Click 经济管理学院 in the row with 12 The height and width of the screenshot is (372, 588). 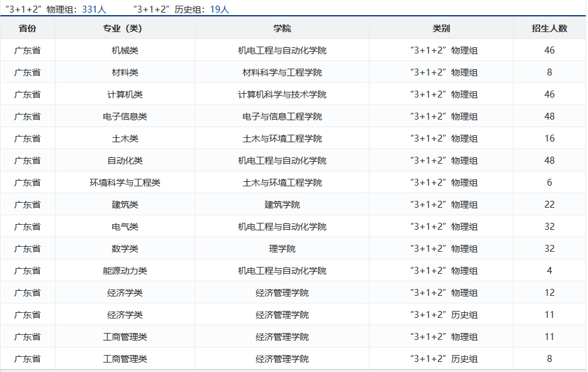click(x=282, y=293)
